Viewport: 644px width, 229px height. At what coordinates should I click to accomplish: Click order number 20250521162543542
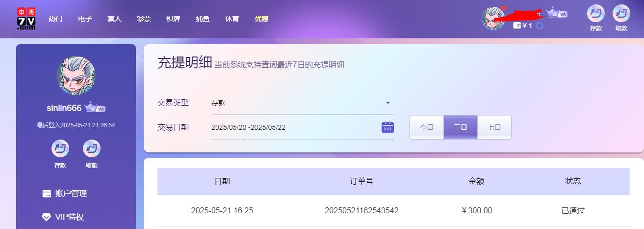click(362, 211)
